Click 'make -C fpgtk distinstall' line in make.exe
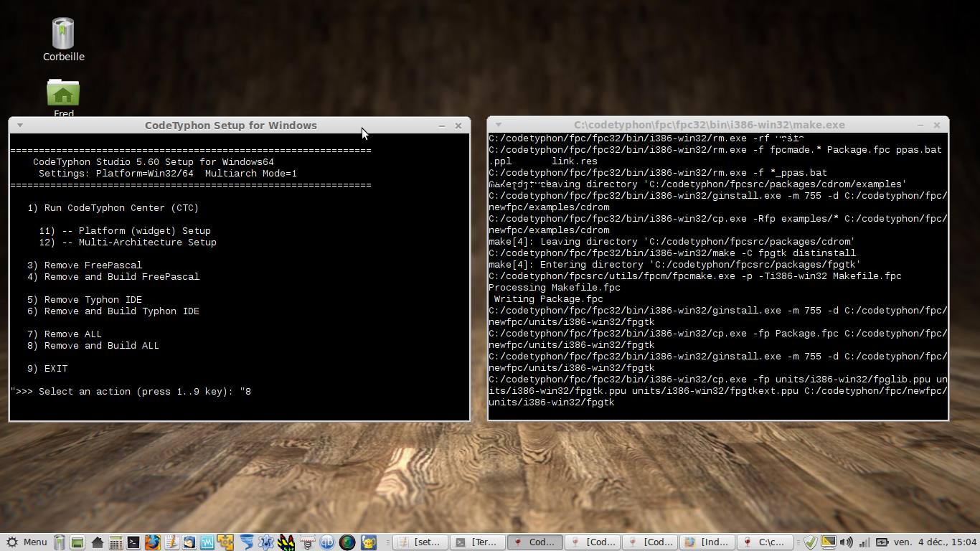This screenshot has width=980, height=551. 672,253
